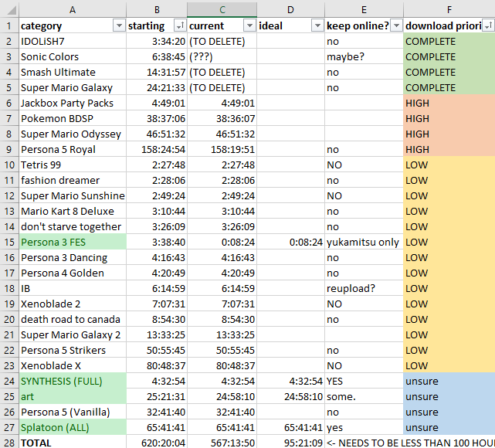Select row 15 header
Screen dimensions: 495x448
click(9, 243)
